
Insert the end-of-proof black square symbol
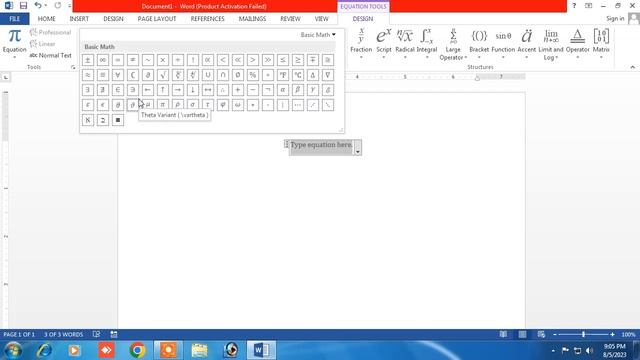118,120
